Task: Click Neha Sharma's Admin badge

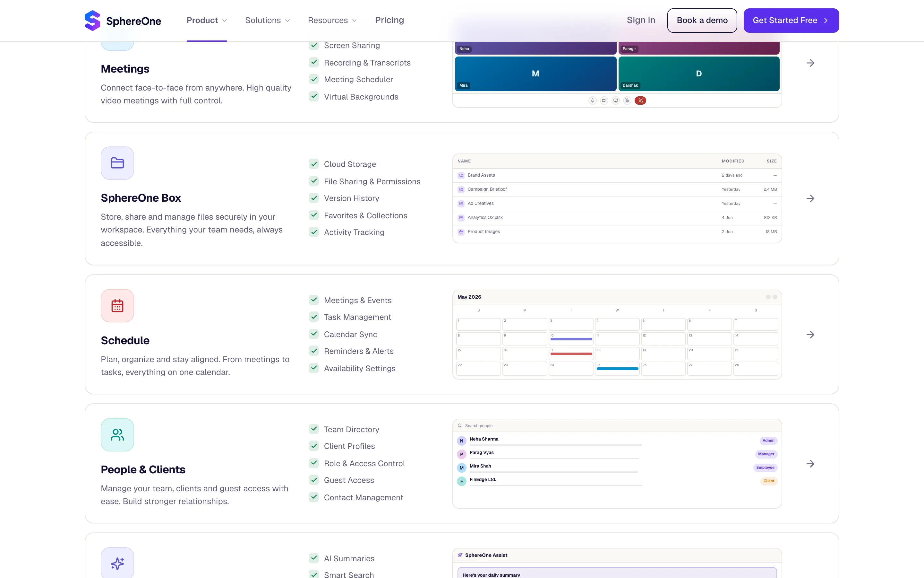Action: [x=768, y=440]
